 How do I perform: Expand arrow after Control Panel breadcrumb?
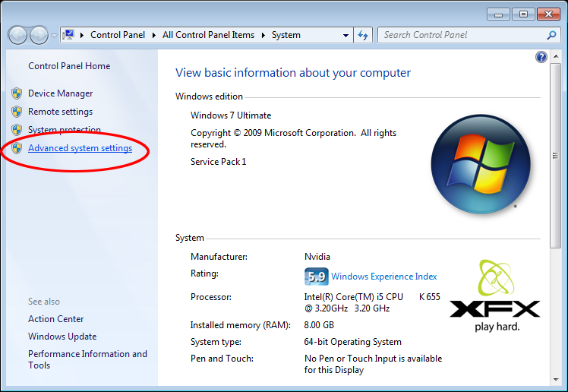(x=154, y=35)
